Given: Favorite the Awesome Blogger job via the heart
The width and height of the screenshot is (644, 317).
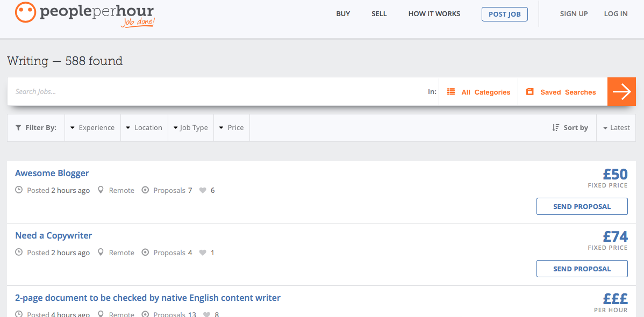Looking at the screenshot, I should tap(203, 190).
